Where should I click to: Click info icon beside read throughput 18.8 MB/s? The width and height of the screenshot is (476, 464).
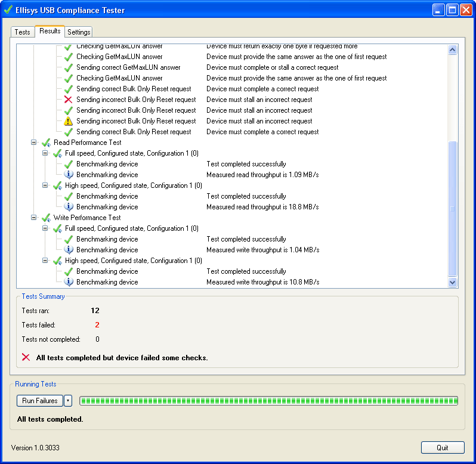(x=68, y=207)
